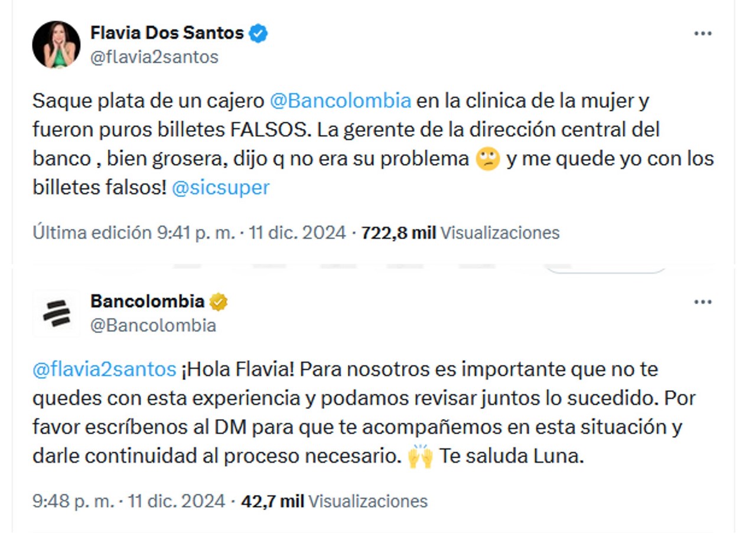Open the @sicsuper mention
The height and width of the screenshot is (537, 756).
(220, 188)
